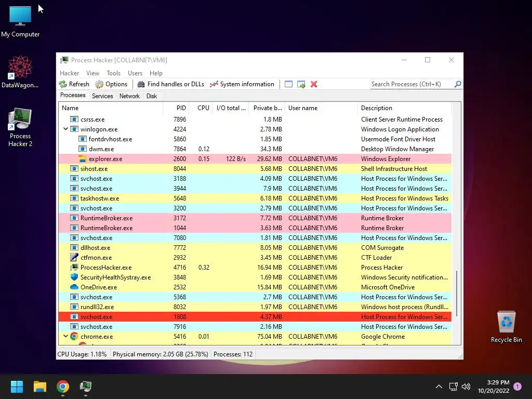532x399 pixels.
Task: Sort by the Description column header
Action: (404, 108)
